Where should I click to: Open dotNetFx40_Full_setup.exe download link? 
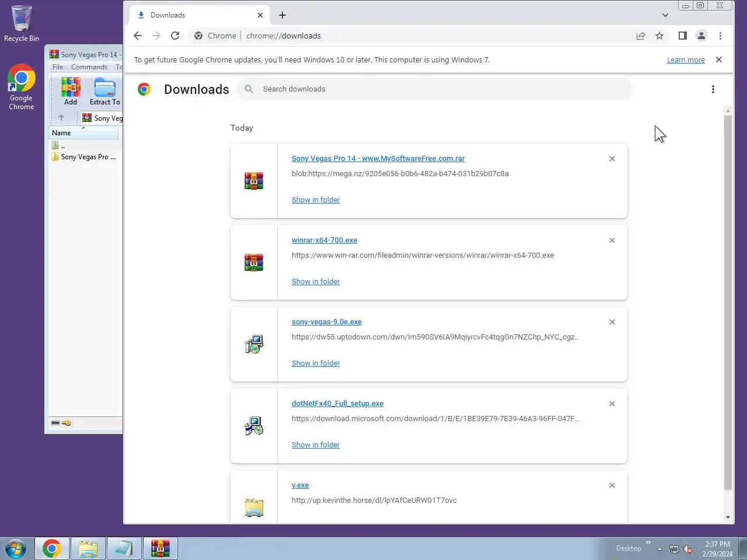[337, 404]
